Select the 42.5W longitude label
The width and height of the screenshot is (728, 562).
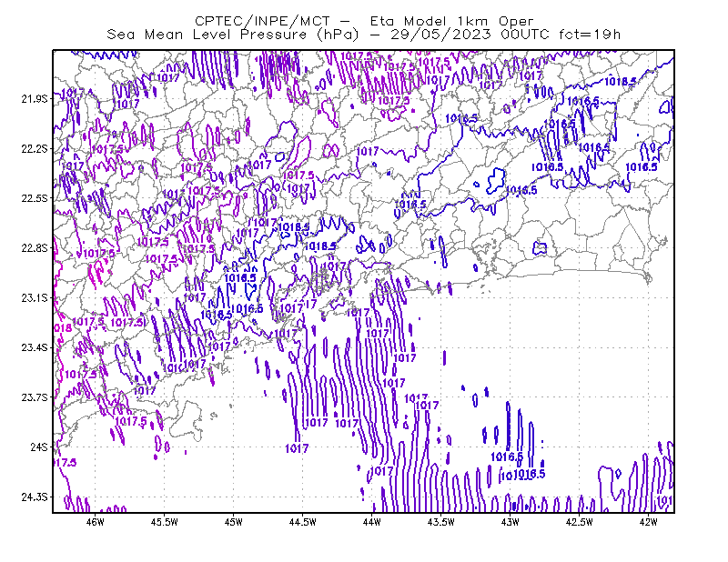580,522
